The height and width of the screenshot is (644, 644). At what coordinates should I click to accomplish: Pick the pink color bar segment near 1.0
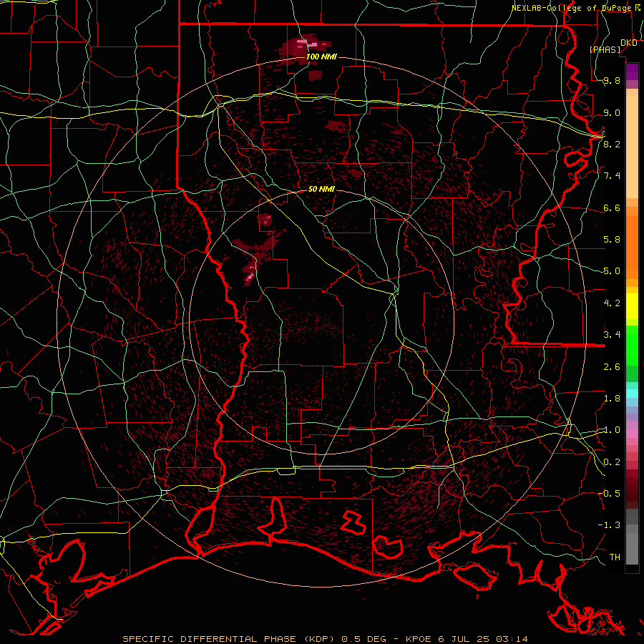(632, 434)
